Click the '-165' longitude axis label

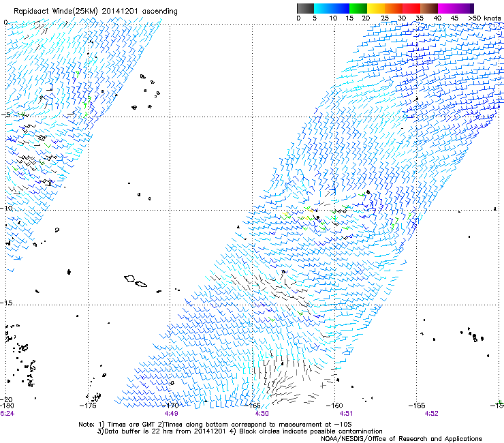[252, 406]
